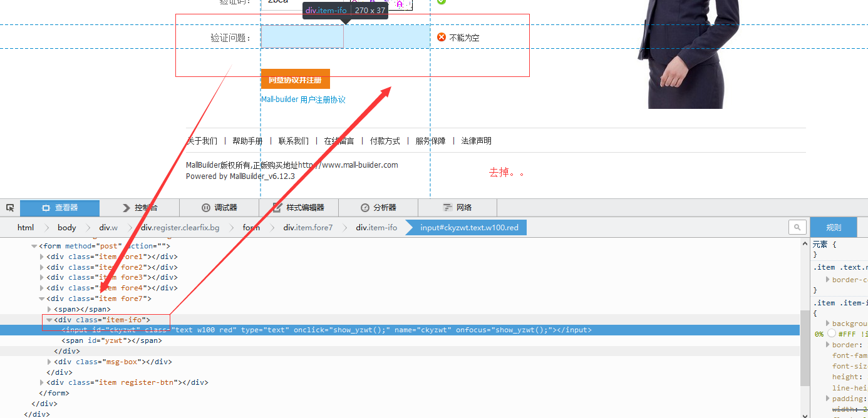The image size is (868, 418).
Task: Click the 不能为空 error message text
Action: coord(464,38)
